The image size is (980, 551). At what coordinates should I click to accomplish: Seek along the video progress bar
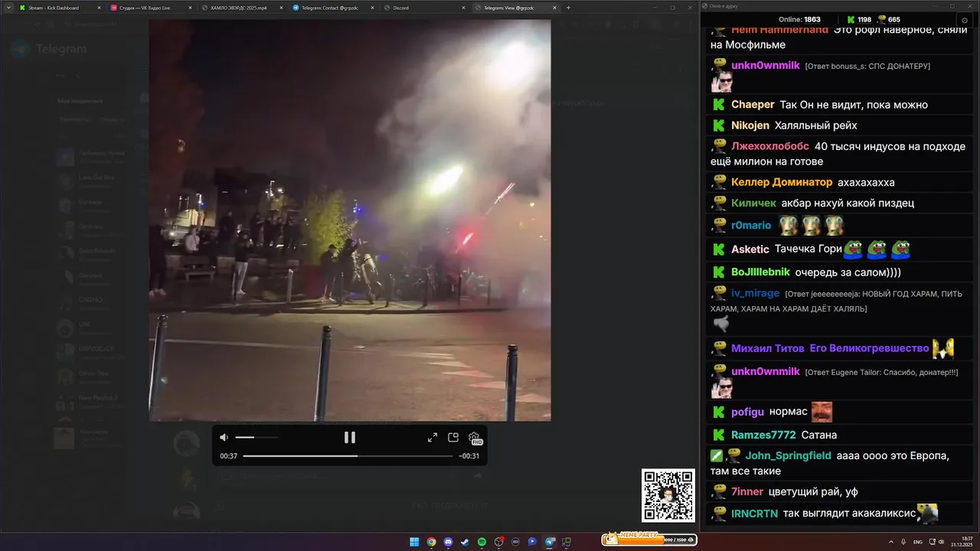point(348,456)
